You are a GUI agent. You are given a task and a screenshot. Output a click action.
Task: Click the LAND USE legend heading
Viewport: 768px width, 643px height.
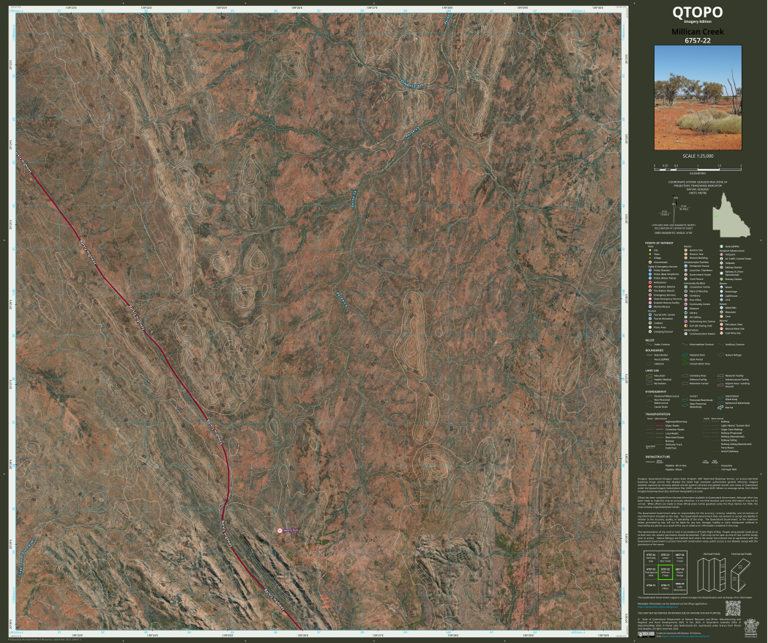click(651, 371)
